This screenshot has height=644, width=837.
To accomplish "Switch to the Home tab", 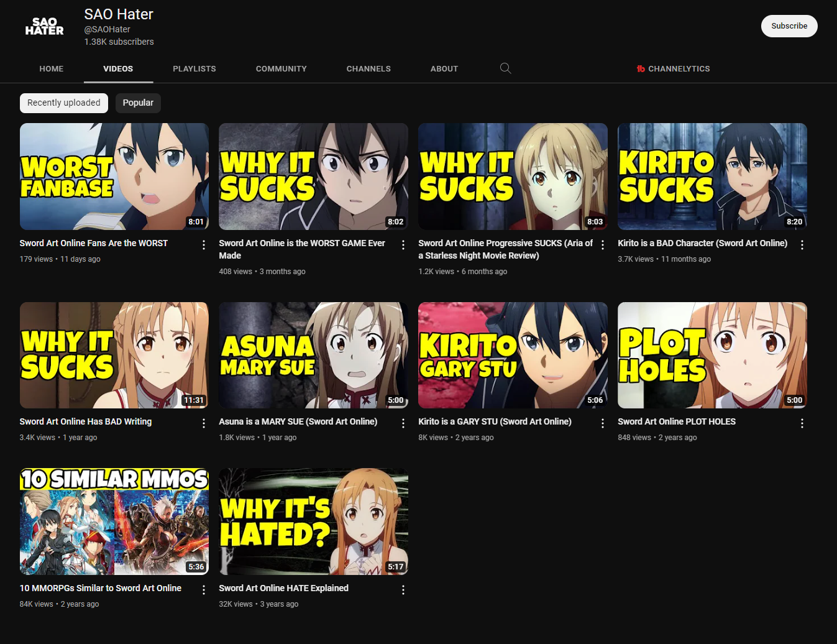I will [52, 68].
